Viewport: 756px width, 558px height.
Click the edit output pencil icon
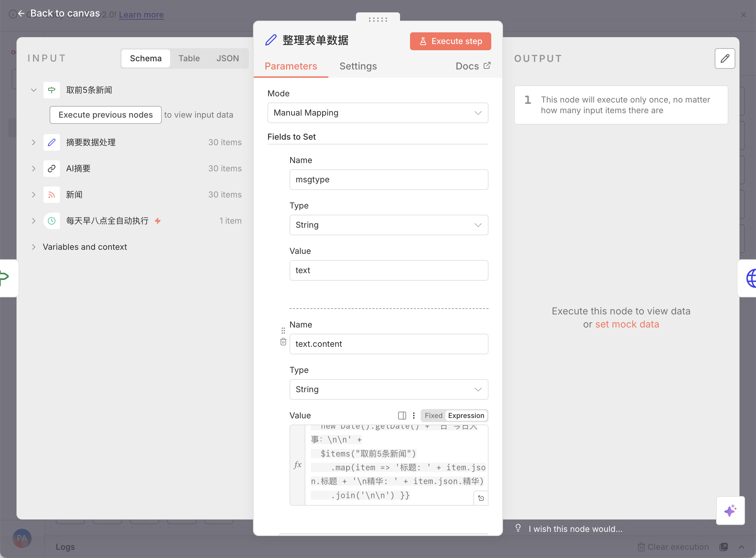pos(725,58)
